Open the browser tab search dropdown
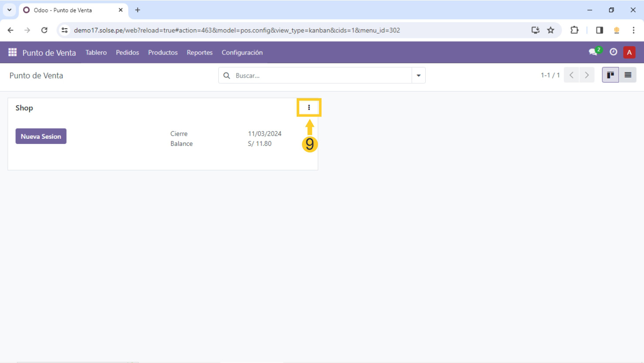 [x=9, y=10]
